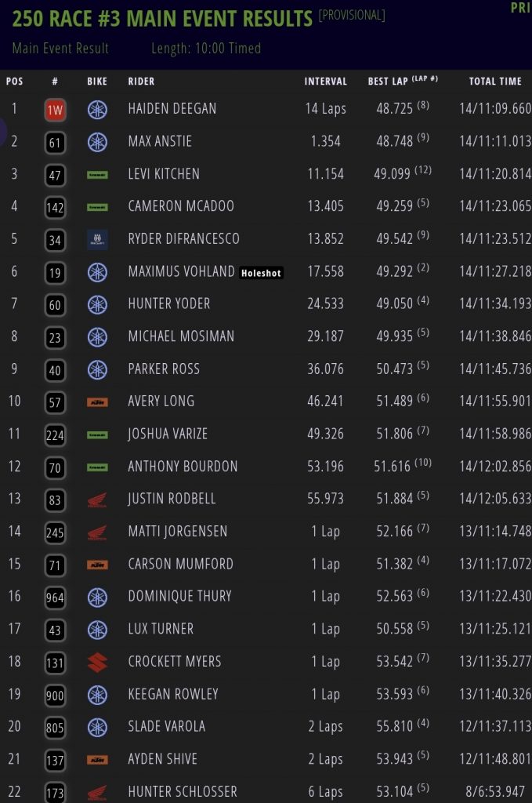The image size is (532, 803).
Task: Click the KTM logo next to Avery Long
Action: pyautogui.click(x=97, y=401)
